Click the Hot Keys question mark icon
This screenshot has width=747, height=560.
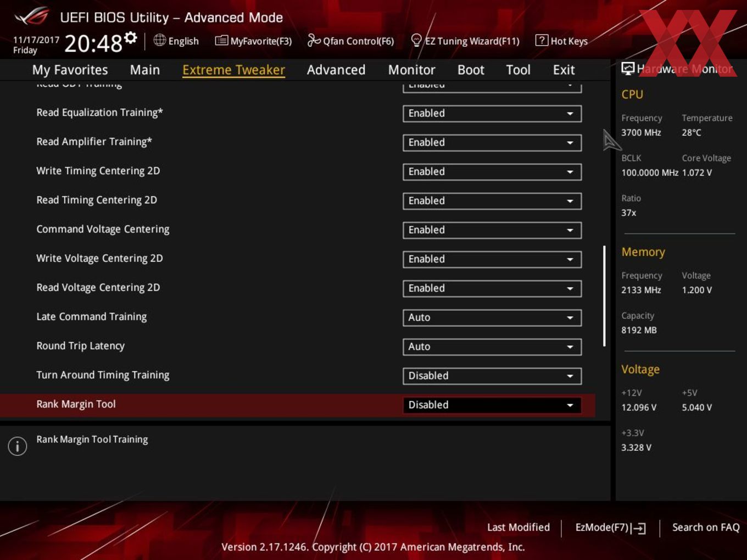(x=542, y=40)
